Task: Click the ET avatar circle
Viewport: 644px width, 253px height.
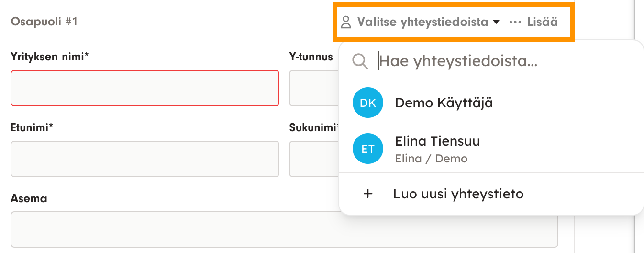Action: [367, 149]
